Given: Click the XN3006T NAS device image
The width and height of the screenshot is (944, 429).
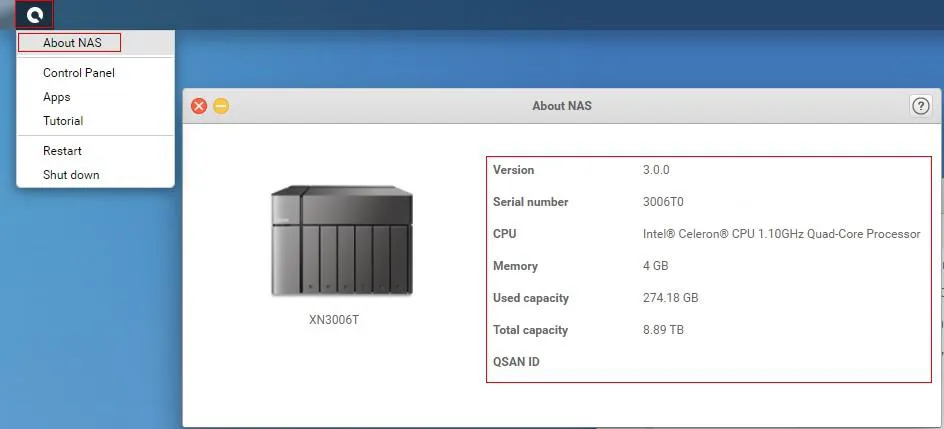Looking at the screenshot, I should coord(341,241).
